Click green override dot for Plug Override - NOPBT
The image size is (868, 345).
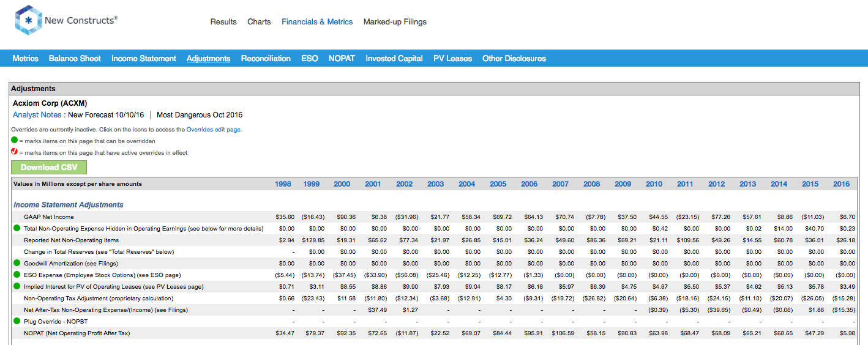tap(17, 321)
